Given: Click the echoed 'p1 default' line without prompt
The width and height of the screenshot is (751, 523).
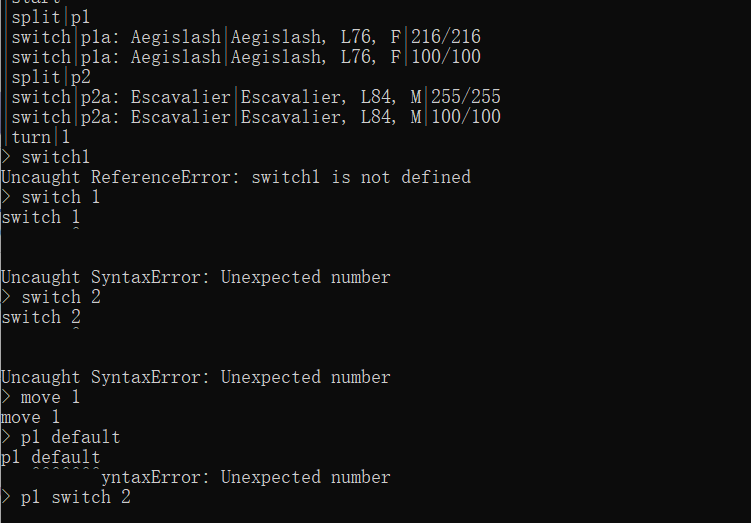Looking at the screenshot, I should pyautogui.click(x=50, y=457).
